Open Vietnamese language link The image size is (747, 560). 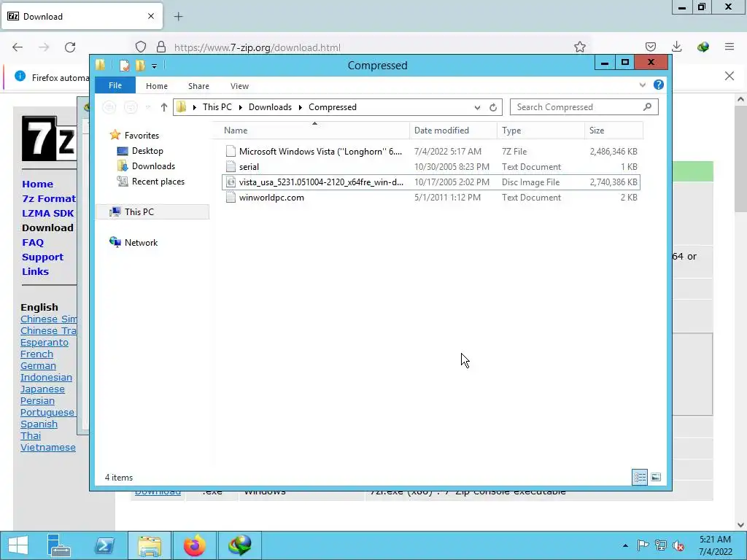pyautogui.click(x=47, y=448)
